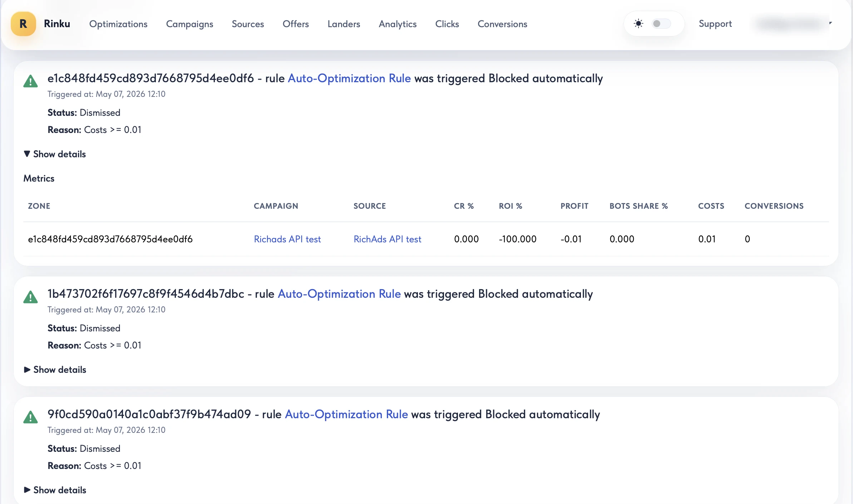Open the Analytics section
The image size is (853, 504).
pos(398,24)
